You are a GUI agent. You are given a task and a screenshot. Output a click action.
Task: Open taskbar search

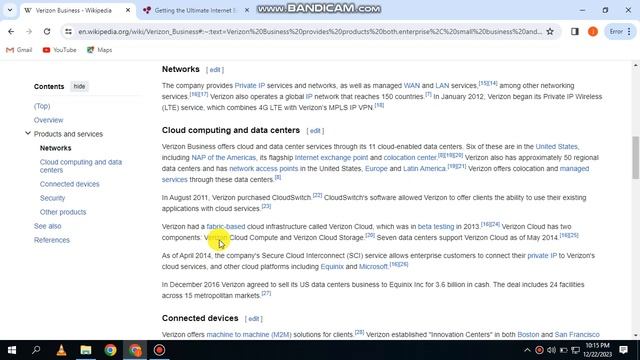tap(36, 350)
